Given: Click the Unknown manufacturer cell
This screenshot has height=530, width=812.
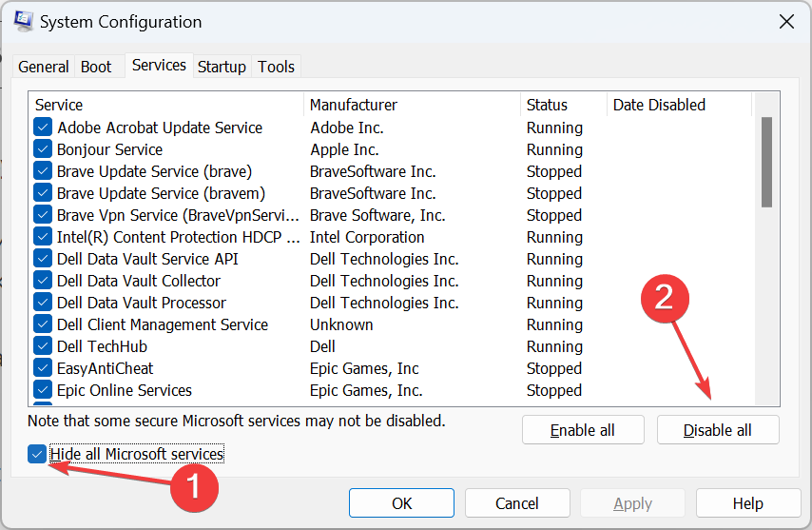Looking at the screenshot, I should (341, 324).
